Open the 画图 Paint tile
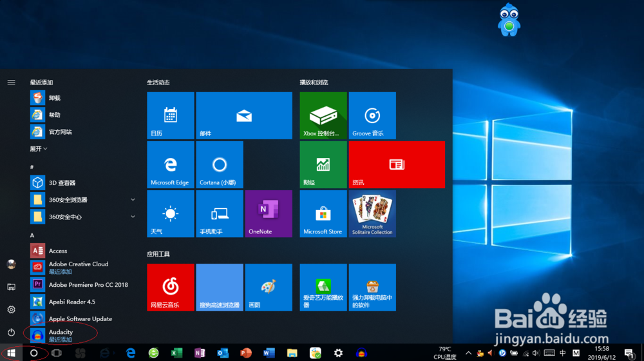The width and height of the screenshot is (644, 361). [269, 287]
